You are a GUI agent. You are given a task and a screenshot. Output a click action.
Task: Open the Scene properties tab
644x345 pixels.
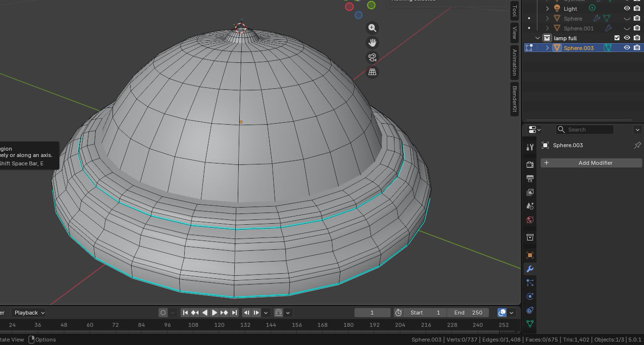tap(530, 206)
